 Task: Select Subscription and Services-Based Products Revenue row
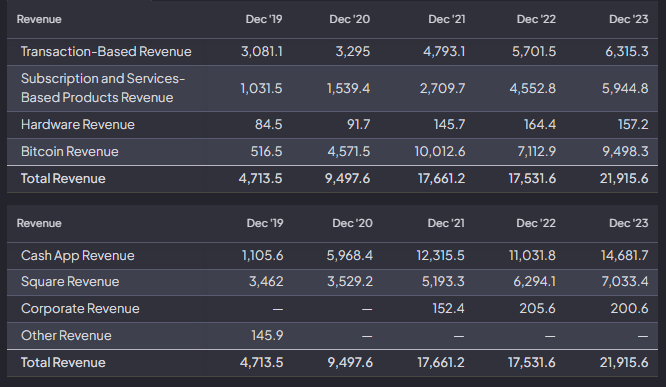[x=332, y=88]
